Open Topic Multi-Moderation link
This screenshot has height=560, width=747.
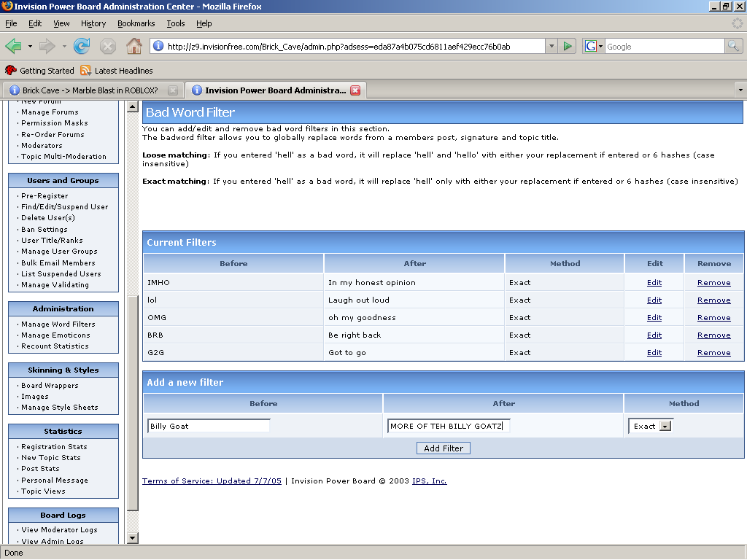click(63, 156)
